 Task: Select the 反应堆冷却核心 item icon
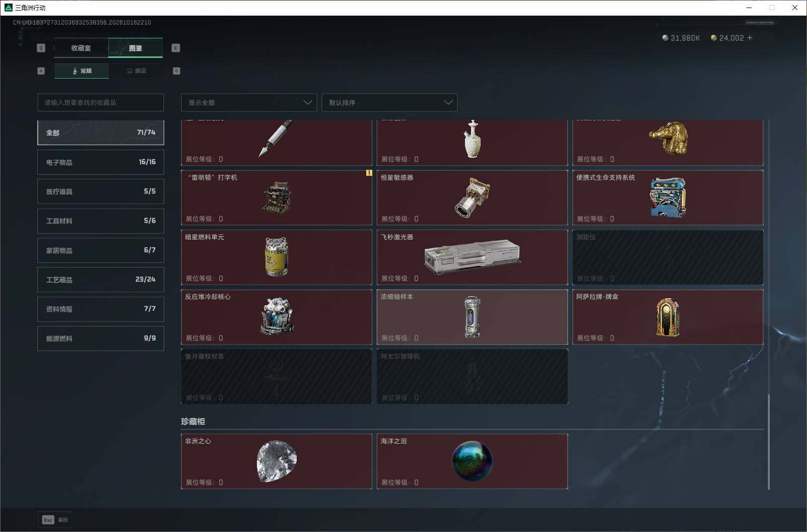click(x=277, y=316)
